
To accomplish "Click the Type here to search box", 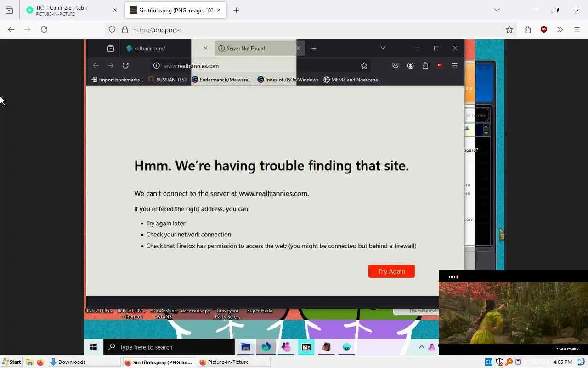I will coord(169,347).
